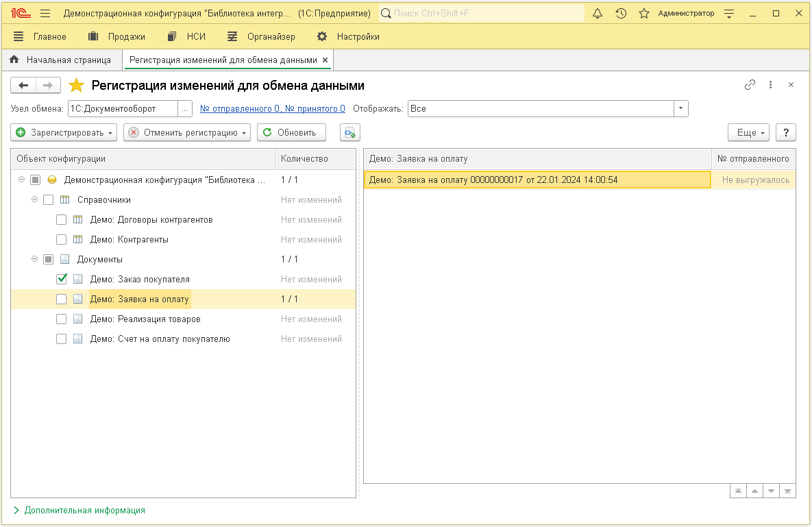The image size is (812, 527).
Task: Go back with the left arrow button
Action: point(23,85)
